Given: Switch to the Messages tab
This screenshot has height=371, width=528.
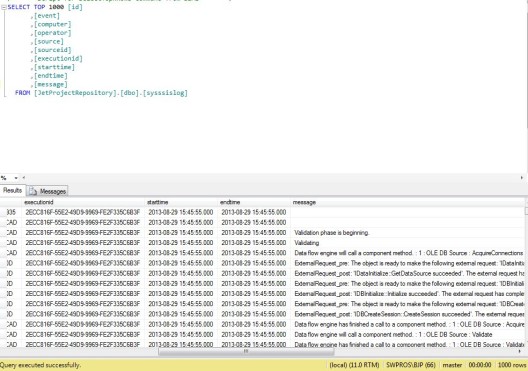Looking at the screenshot, I should (47, 191).
